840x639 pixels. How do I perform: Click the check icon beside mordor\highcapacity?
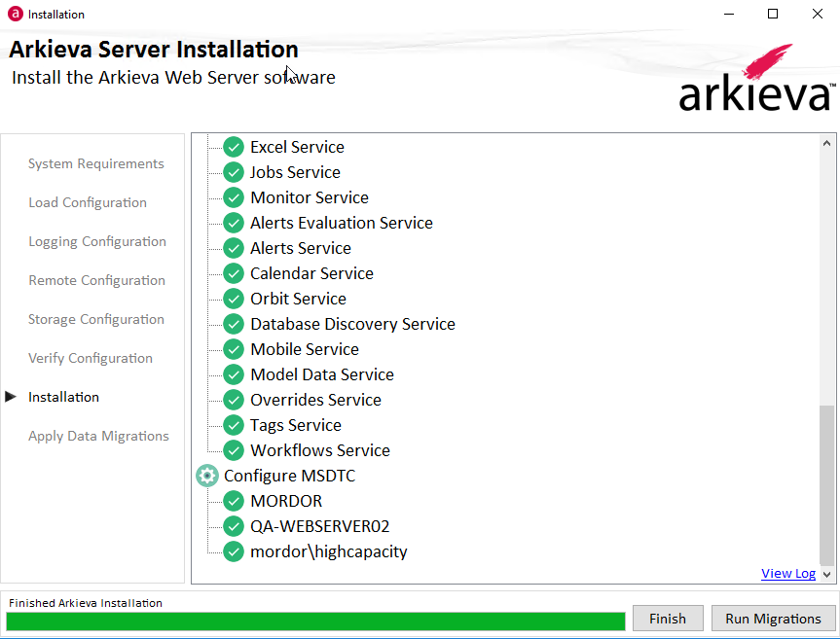point(234,551)
